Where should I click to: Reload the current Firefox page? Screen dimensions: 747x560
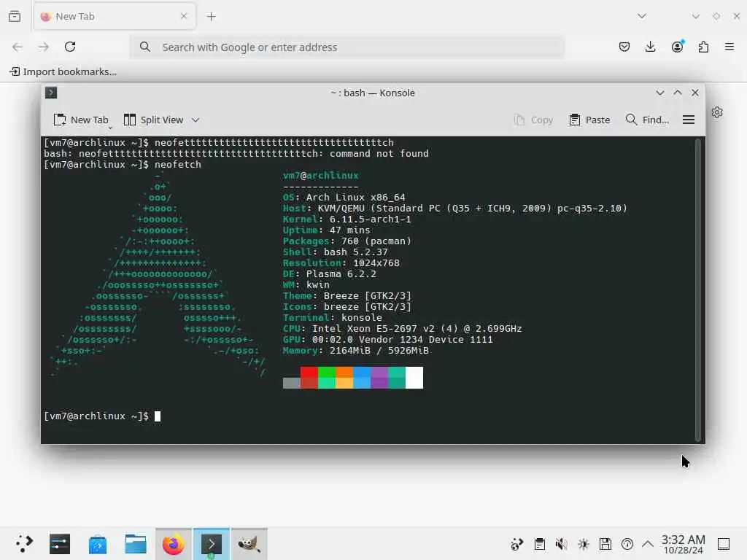[x=70, y=47]
